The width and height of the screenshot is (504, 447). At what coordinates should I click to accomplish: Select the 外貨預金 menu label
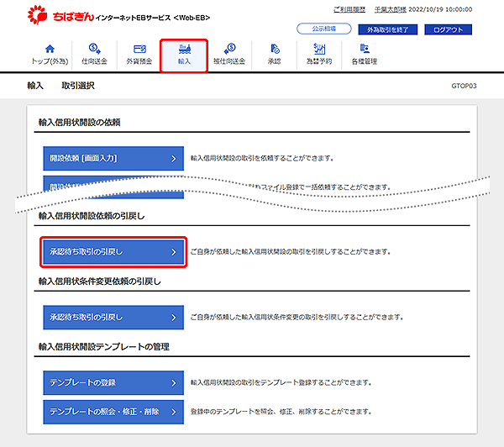point(139,61)
